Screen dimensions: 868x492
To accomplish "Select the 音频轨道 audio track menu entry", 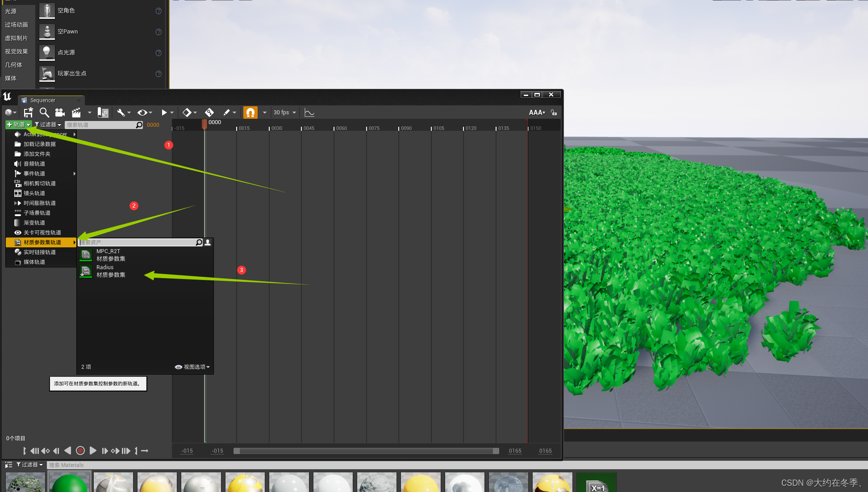I will coord(34,164).
